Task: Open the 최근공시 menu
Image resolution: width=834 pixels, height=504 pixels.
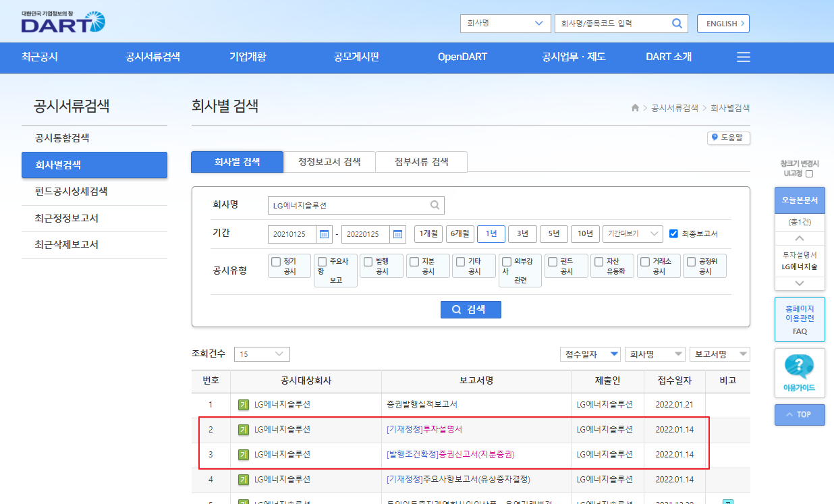Action: pos(40,57)
